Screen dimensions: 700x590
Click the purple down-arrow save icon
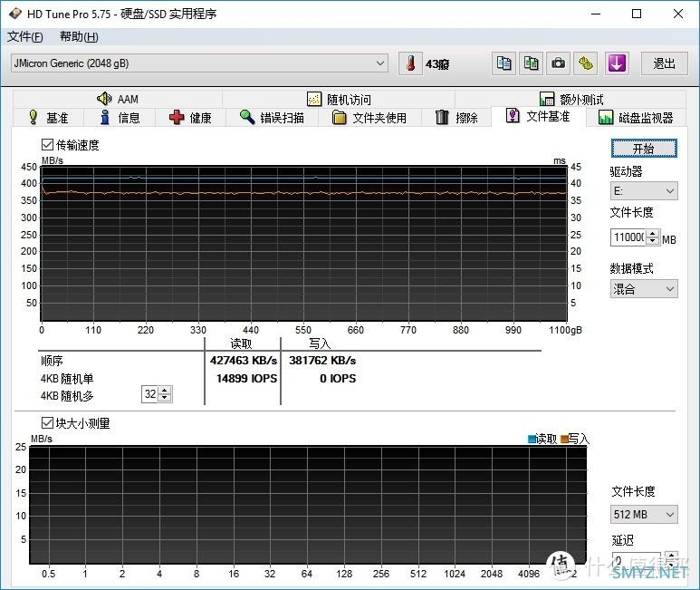pos(617,63)
